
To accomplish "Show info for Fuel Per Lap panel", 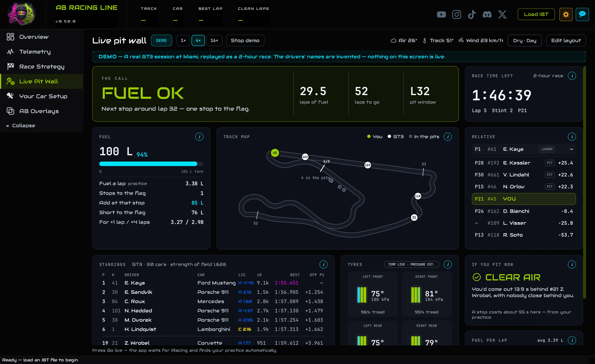I will [x=572, y=340].
